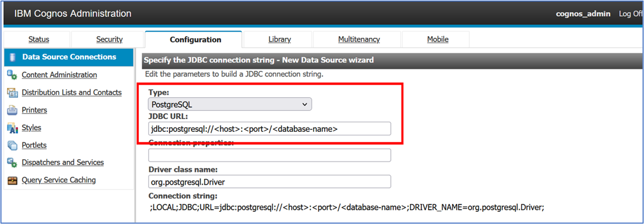Image resolution: width=644 pixels, height=224 pixels.
Task: Go to the Multitenancy tab
Action: click(359, 40)
